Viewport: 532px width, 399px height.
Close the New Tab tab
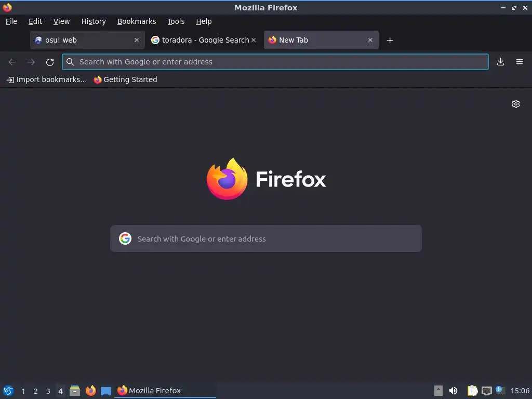(370, 40)
